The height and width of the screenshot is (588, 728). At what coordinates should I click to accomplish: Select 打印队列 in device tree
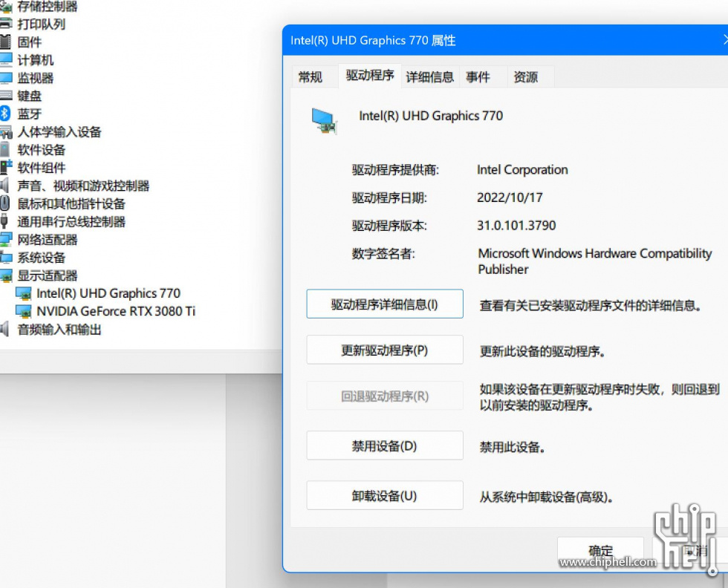click(x=42, y=24)
